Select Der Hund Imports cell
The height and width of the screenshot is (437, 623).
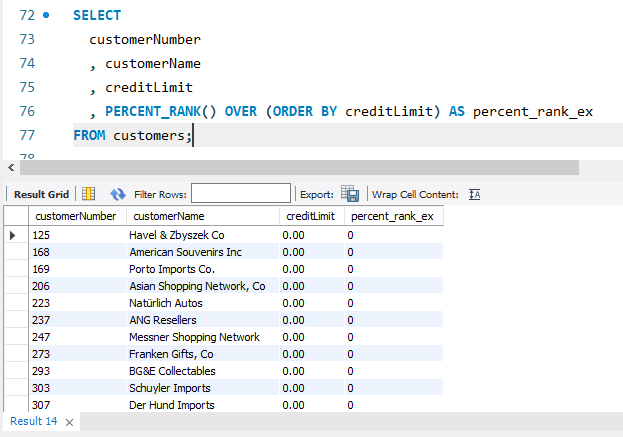point(203,405)
